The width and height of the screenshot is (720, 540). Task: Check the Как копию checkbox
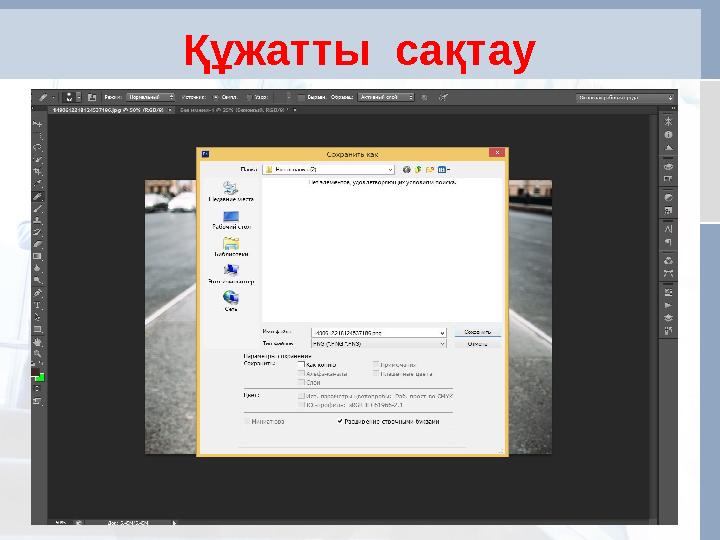(301, 364)
